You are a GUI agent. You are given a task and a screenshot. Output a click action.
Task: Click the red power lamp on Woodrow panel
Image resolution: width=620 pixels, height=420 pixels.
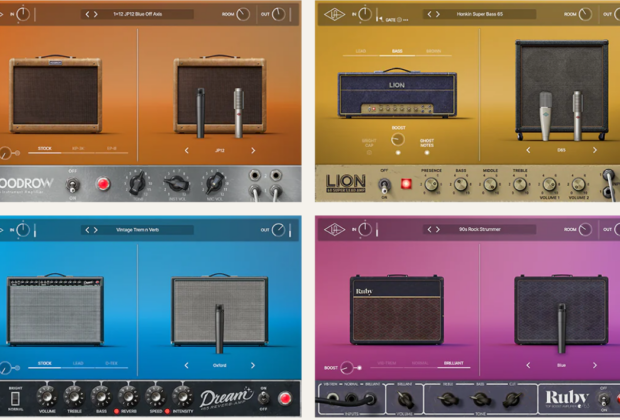[x=103, y=184]
